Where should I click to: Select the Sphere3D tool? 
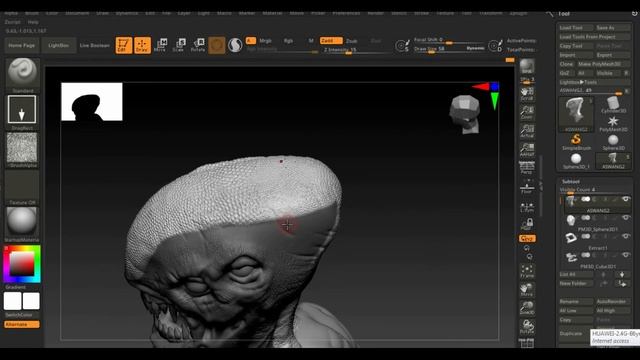tap(613, 142)
